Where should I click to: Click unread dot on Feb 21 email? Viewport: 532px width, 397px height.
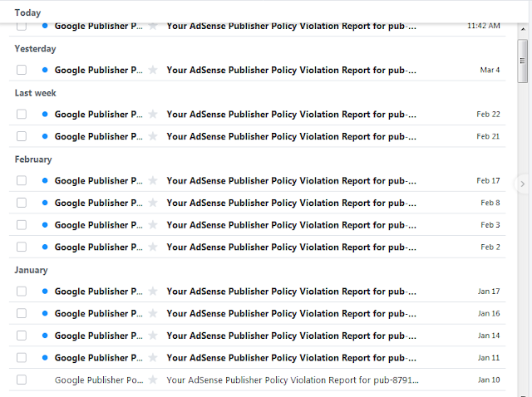tap(45, 136)
